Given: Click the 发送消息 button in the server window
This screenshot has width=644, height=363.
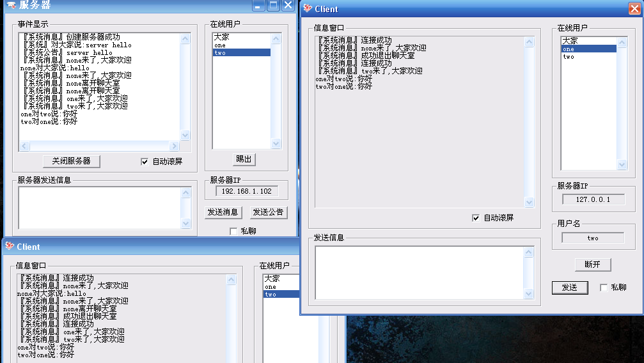Looking at the screenshot, I should click(x=223, y=212).
